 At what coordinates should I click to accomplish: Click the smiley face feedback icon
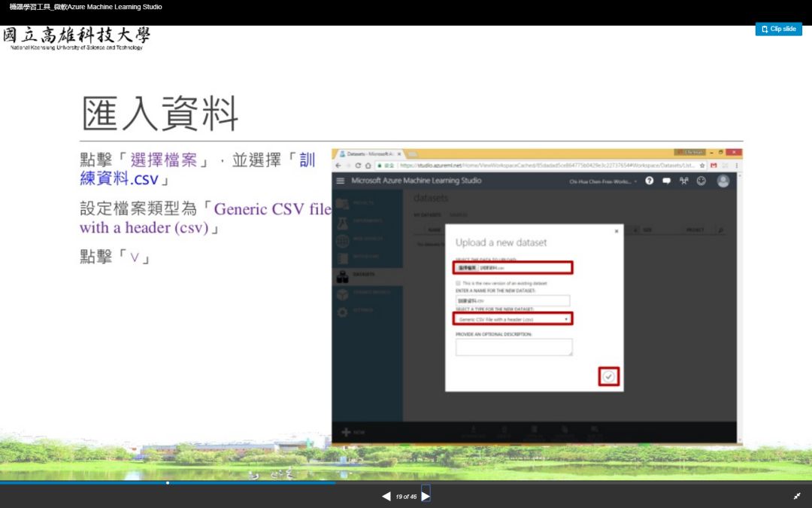pyautogui.click(x=701, y=181)
